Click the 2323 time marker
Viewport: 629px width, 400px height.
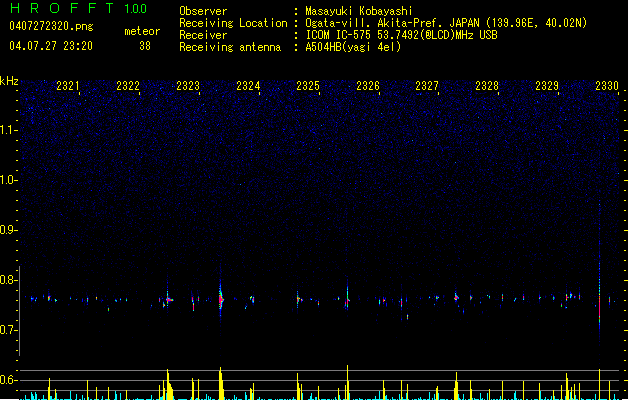point(188,86)
